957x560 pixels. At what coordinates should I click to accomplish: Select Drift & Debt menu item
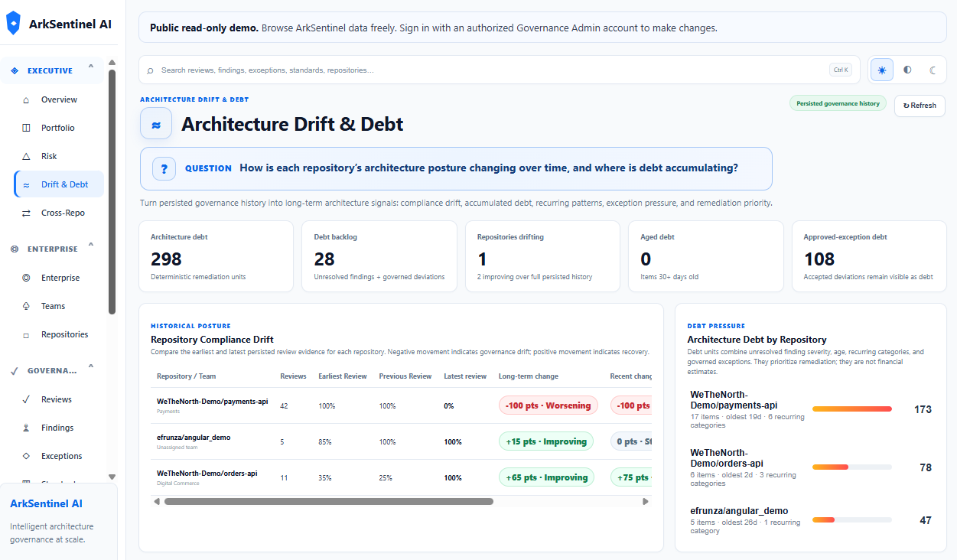pos(59,184)
